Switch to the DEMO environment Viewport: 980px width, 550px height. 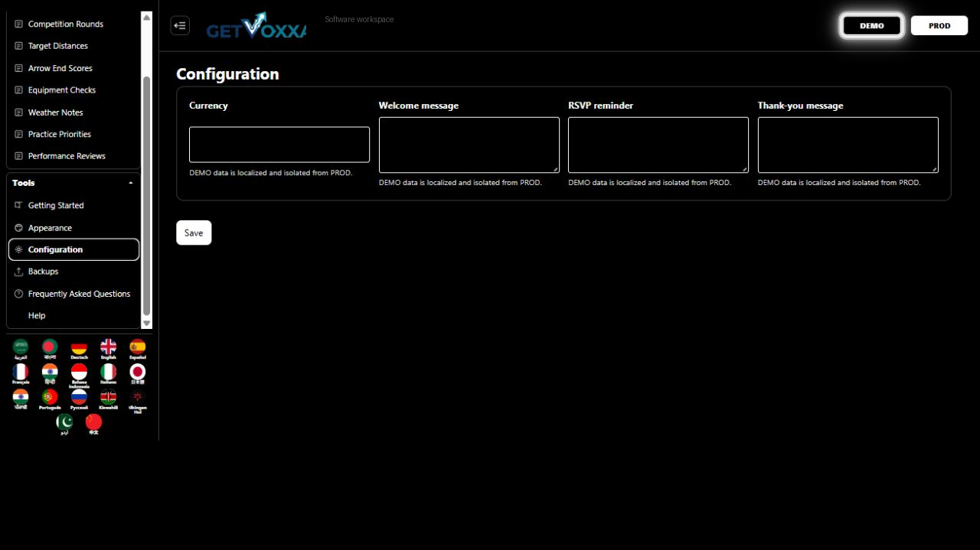[872, 25]
